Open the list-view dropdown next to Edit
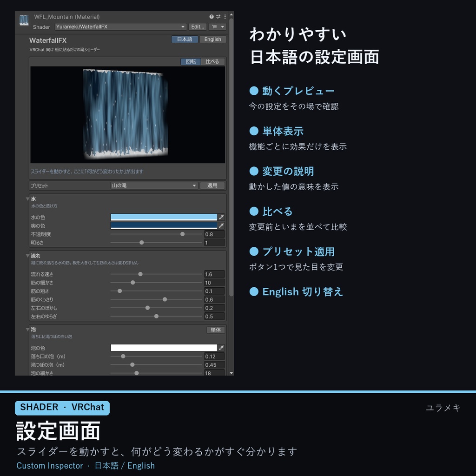Image resolution: width=476 pixels, height=476 pixels. 218,26
